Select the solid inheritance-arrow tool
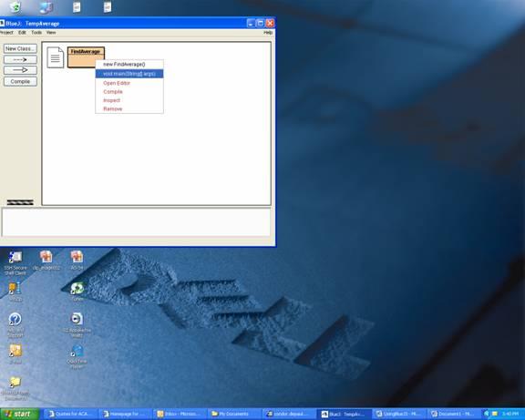The width and height of the screenshot is (525, 420). 20,70
